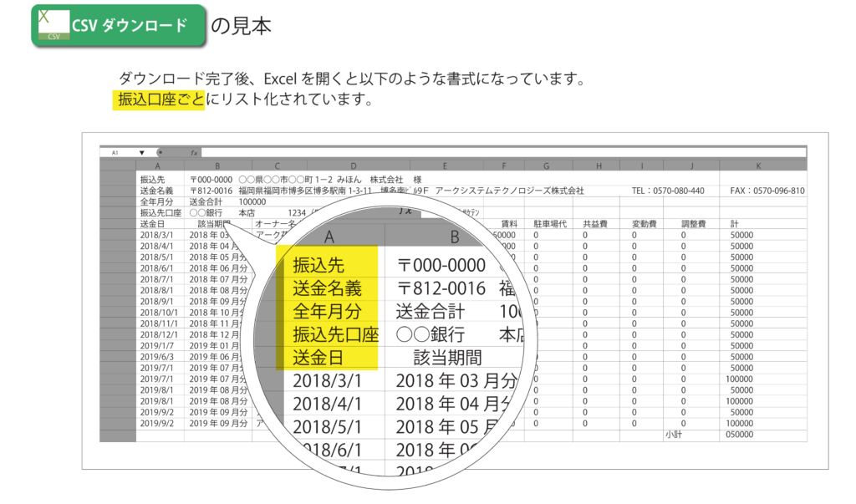The image size is (856, 504).
Task: Click "2018/3/1" in the magnified view
Action: (x=327, y=380)
